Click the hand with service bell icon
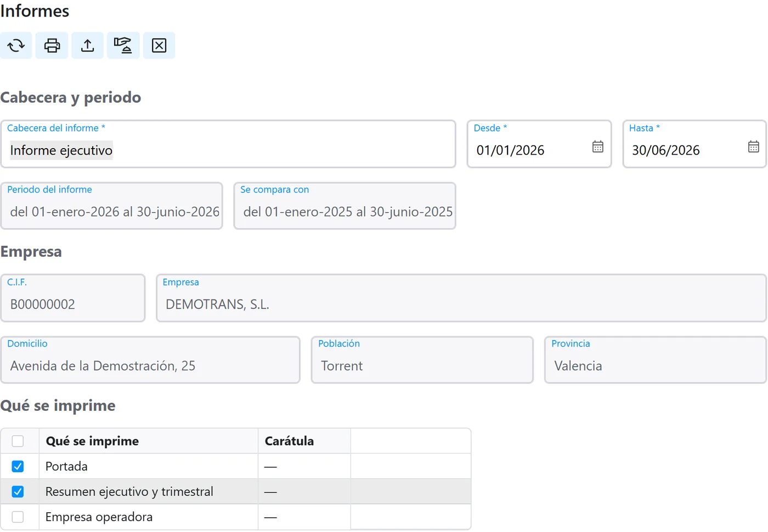This screenshot has height=532, width=768. (x=123, y=46)
